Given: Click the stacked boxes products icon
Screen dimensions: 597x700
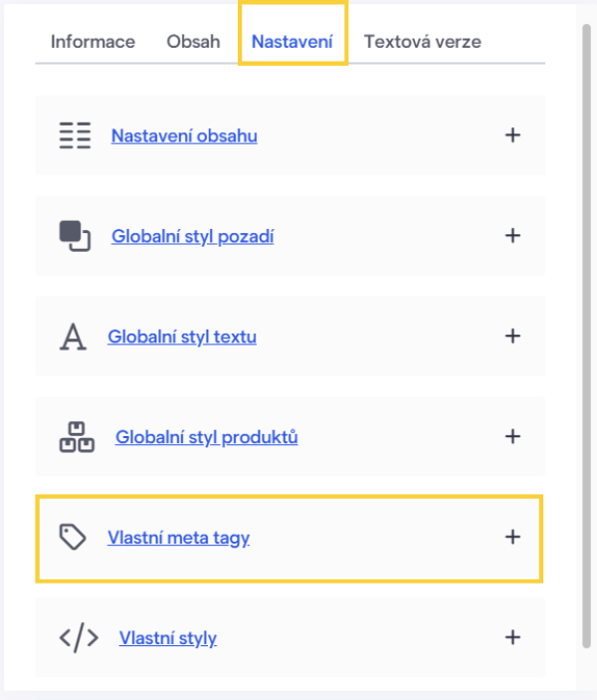Looking at the screenshot, I should pyautogui.click(x=77, y=437).
